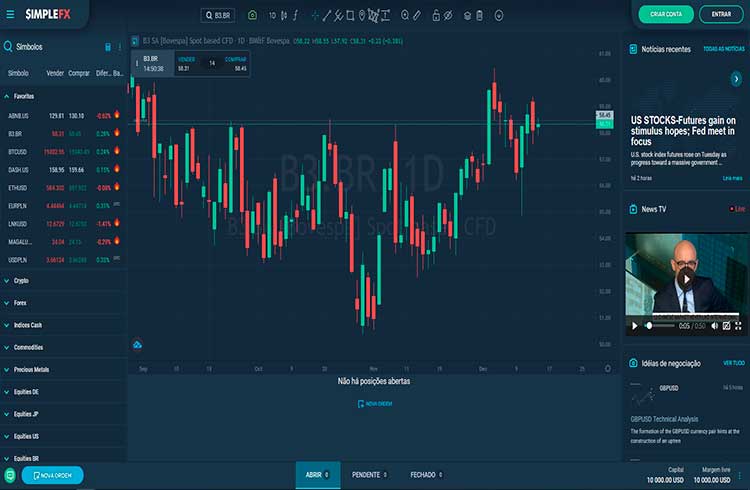
Task: Click the CRIAR CONTA button
Action: coord(666,14)
